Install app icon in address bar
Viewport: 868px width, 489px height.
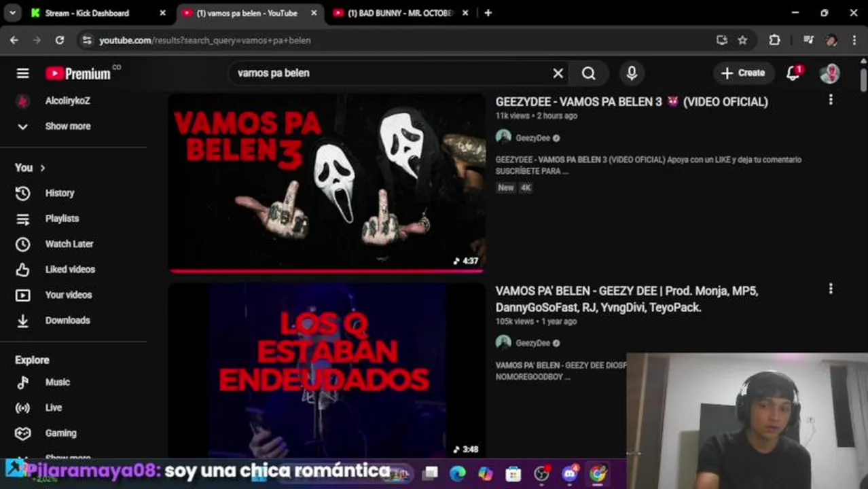722,40
